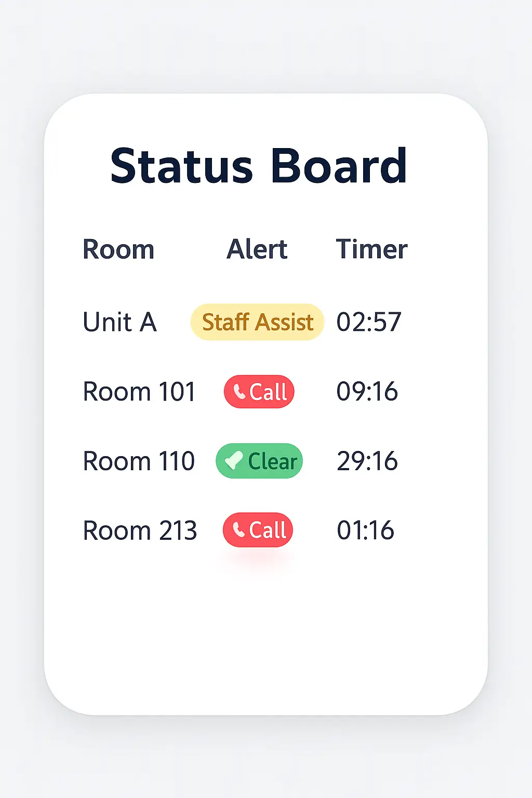
Task: Click the checkmark icon in the Clear badge
Action: point(233,460)
